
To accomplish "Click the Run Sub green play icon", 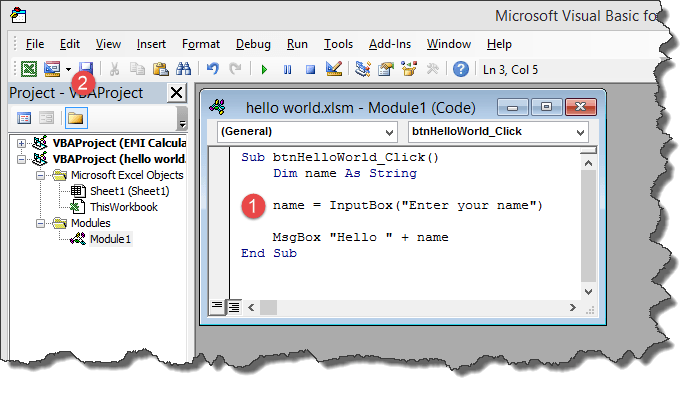I will point(264,70).
